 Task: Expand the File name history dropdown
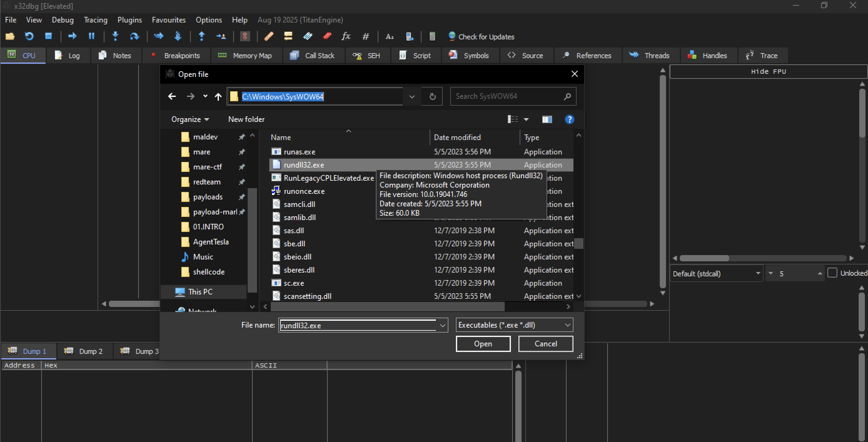point(442,325)
